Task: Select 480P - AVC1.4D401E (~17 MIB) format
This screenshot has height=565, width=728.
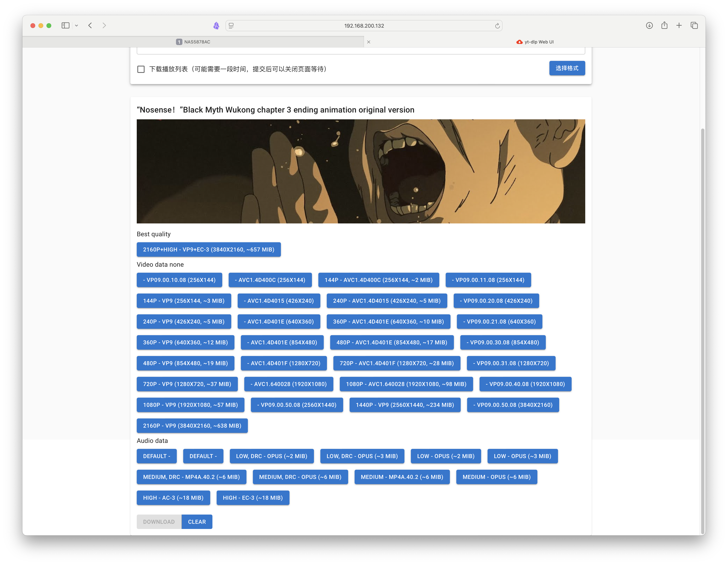Action: [x=392, y=343]
